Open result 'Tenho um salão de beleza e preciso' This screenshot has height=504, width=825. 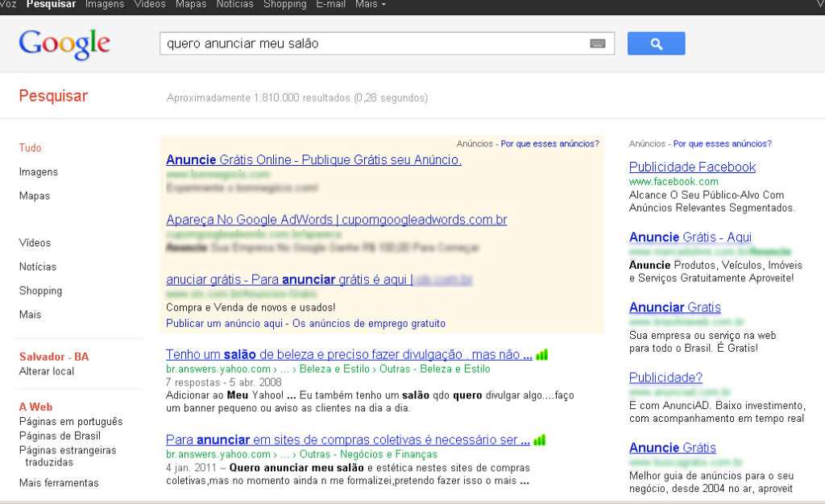click(x=350, y=355)
